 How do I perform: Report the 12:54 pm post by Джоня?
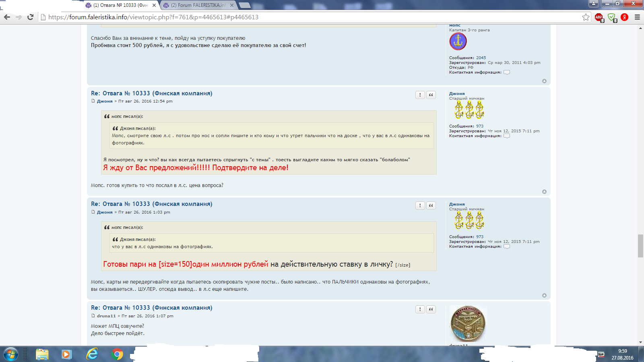(x=420, y=95)
